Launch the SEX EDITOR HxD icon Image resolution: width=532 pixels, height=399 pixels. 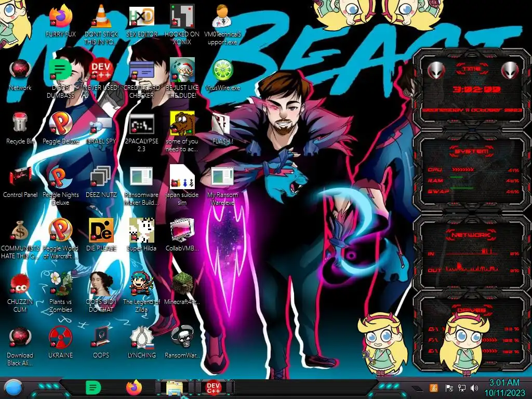141,17
